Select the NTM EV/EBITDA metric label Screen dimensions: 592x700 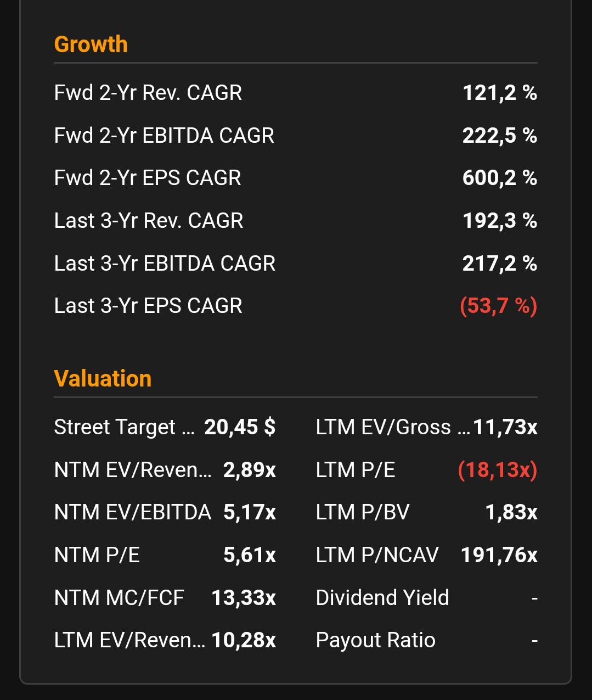(x=132, y=512)
